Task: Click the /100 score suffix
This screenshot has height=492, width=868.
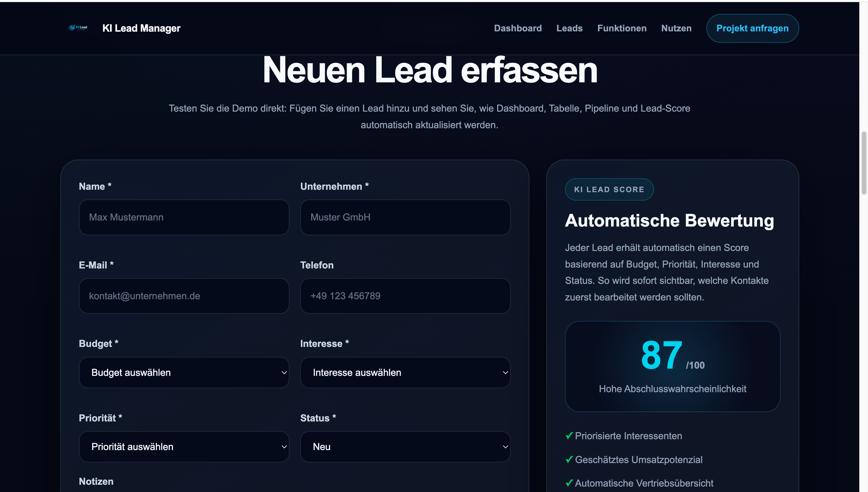Action: click(695, 365)
